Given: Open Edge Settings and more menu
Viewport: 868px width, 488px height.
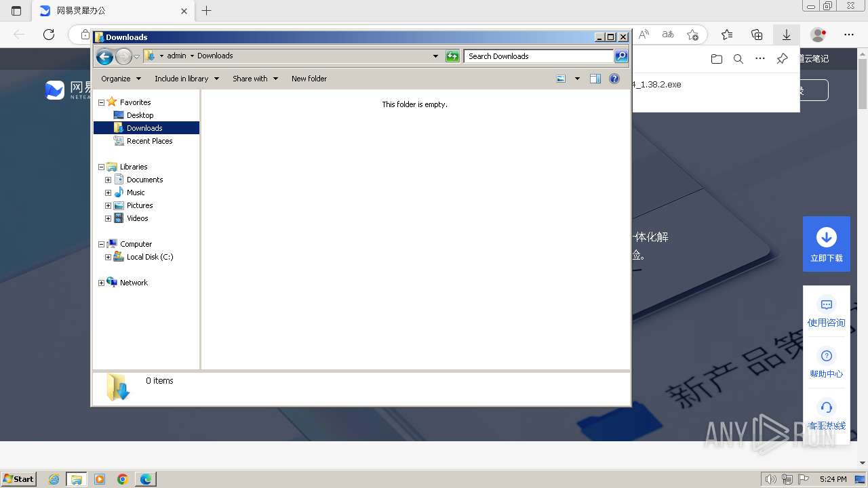Looking at the screenshot, I should 849,35.
